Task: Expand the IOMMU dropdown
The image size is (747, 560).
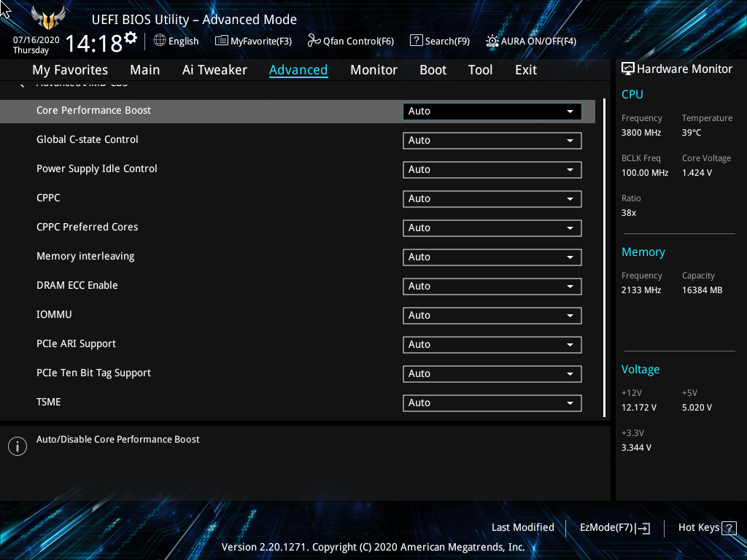Action: pos(492,315)
